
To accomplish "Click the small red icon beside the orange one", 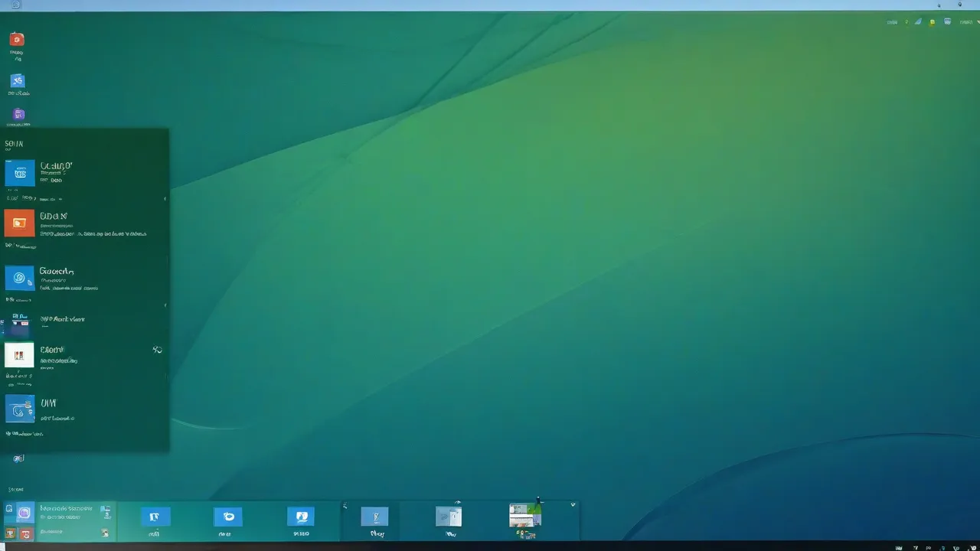I will pos(25,533).
